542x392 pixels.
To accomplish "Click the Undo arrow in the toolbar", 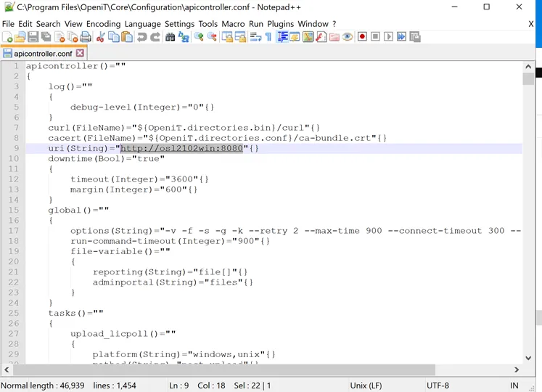I will [x=141, y=37].
